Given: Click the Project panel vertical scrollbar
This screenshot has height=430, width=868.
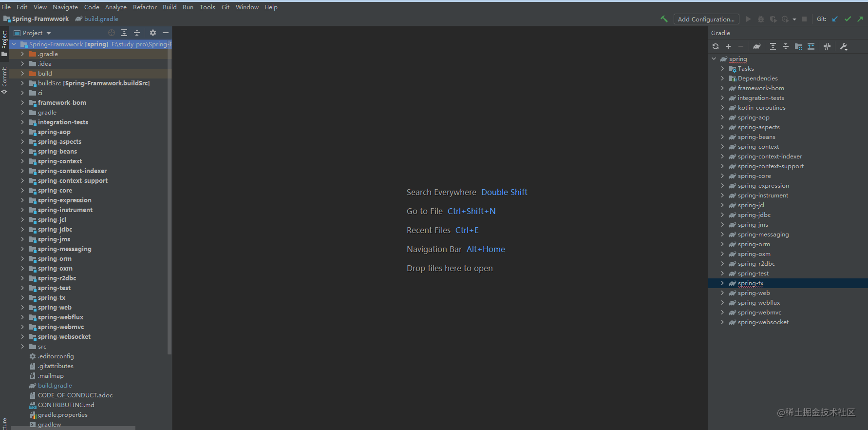Looking at the screenshot, I should coord(170,197).
